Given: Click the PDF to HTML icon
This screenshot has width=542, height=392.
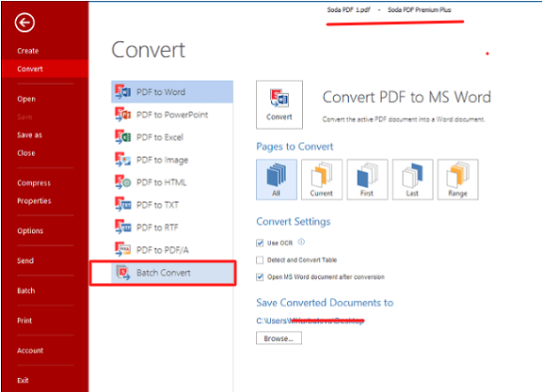Looking at the screenshot, I should coord(122,182).
